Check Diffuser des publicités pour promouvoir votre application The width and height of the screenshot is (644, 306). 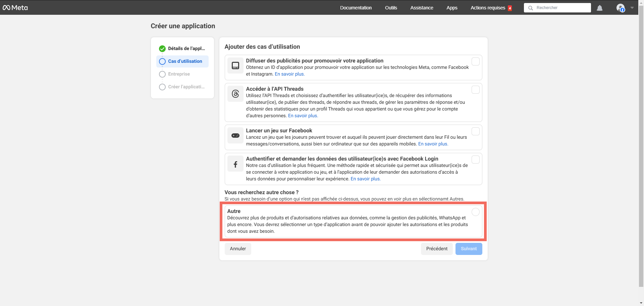pos(476,61)
